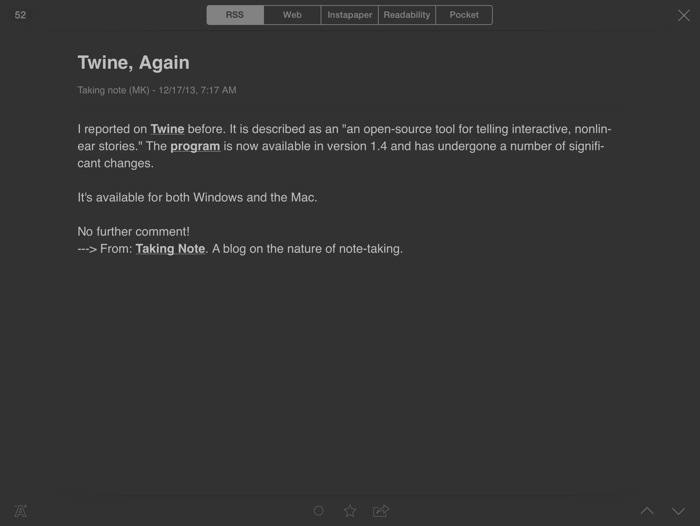Close the article view
Viewport: 700px width, 526px height.
click(x=683, y=16)
